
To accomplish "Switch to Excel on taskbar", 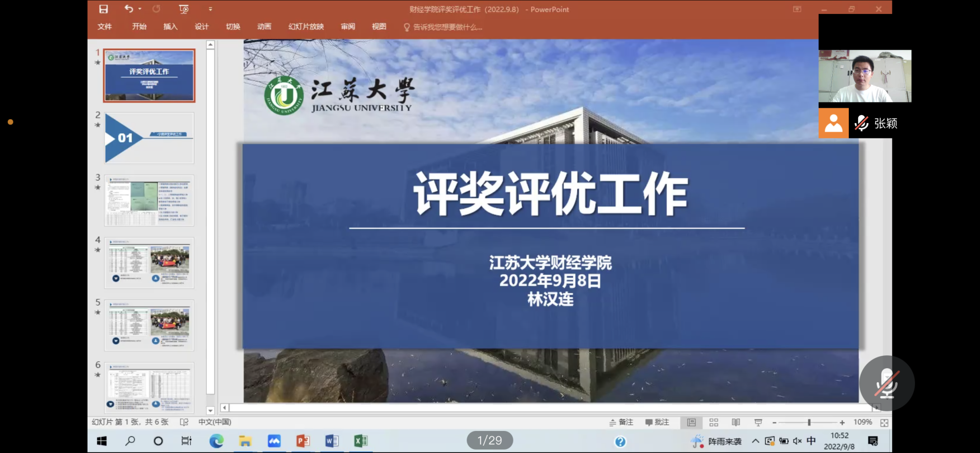I will (360, 441).
